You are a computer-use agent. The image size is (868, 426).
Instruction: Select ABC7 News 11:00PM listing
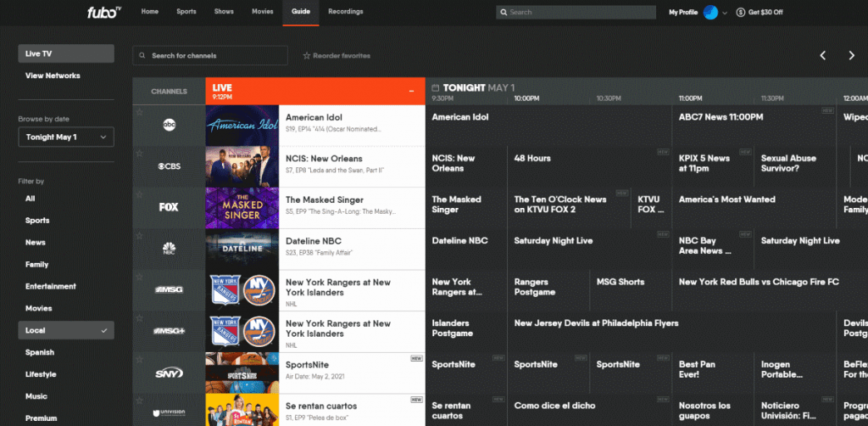pyautogui.click(x=754, y=126)
